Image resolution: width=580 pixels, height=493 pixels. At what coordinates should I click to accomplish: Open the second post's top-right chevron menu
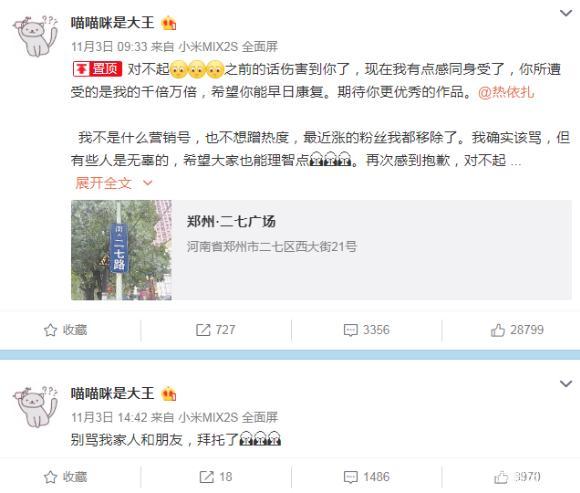click(x=566, y=383)
